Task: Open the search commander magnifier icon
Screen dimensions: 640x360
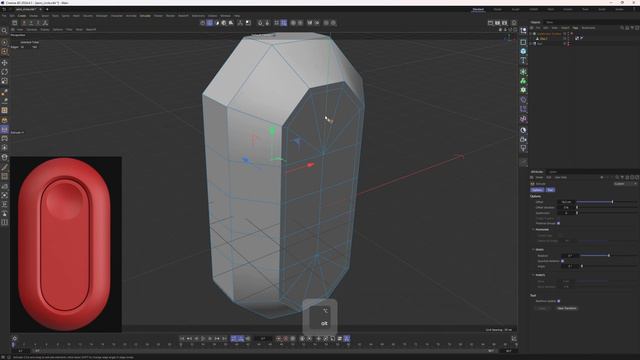Action: pyautogui.click(x=4, y=31)
